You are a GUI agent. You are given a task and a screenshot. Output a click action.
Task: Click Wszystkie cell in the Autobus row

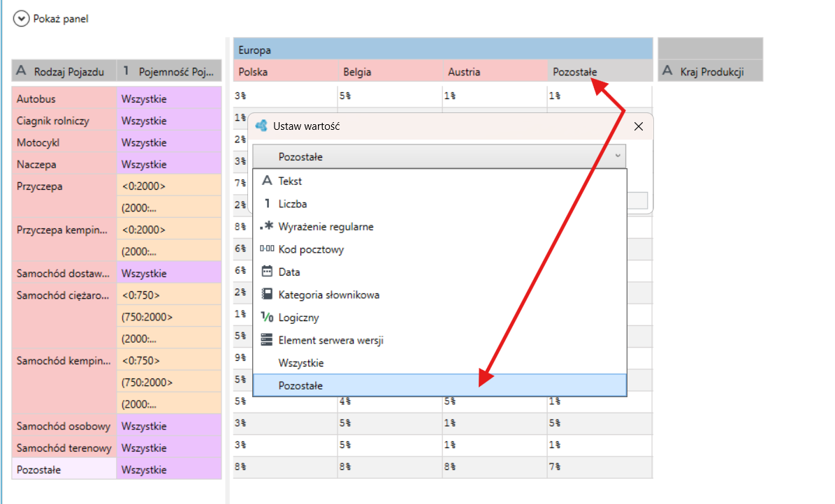[169, 99]
